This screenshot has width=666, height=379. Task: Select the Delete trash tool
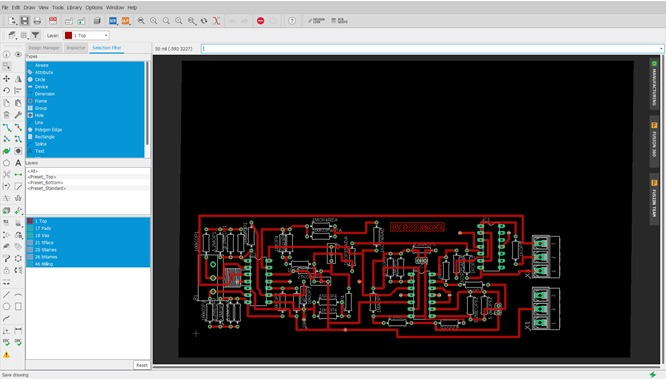(x=6, y=115)
